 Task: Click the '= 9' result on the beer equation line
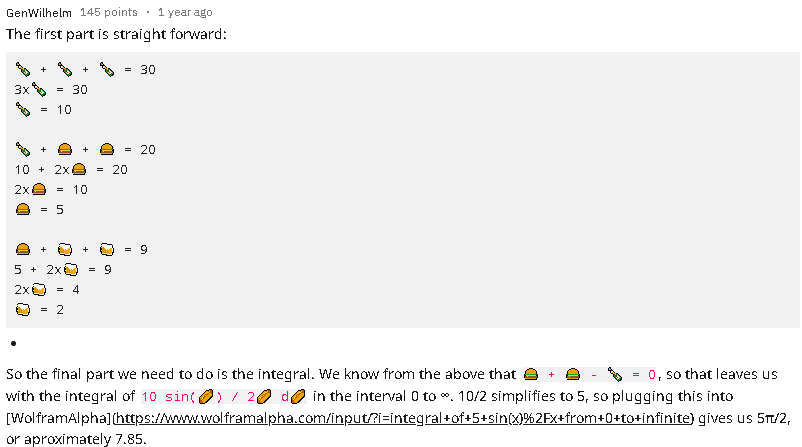click(136, 250)
